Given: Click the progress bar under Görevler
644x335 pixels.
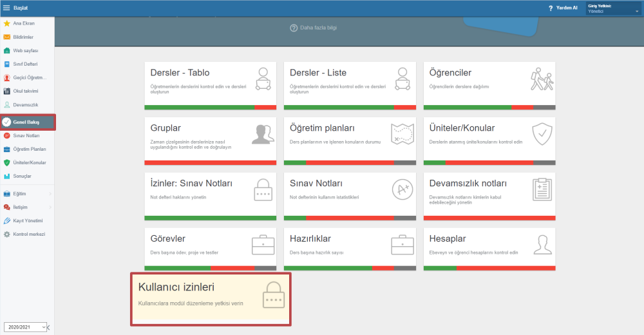Looking at the screenshot, I should (x=211, y=268).
